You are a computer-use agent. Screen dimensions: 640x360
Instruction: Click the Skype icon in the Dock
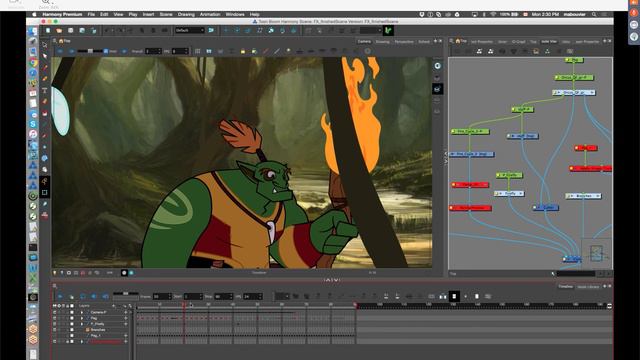(x=33, y=124)
